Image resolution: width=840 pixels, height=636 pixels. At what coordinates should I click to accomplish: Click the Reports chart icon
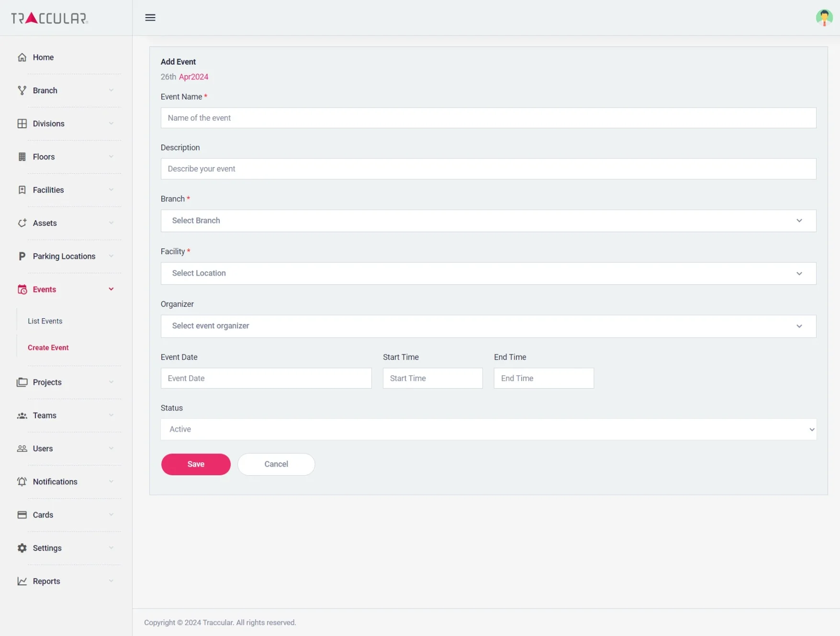tap(22, 581)
